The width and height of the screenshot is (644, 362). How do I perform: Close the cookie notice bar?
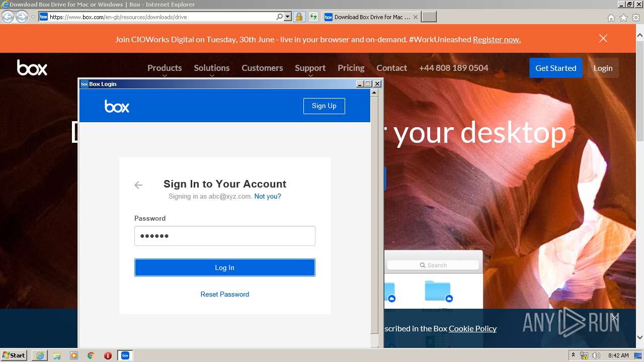point(614,318)
